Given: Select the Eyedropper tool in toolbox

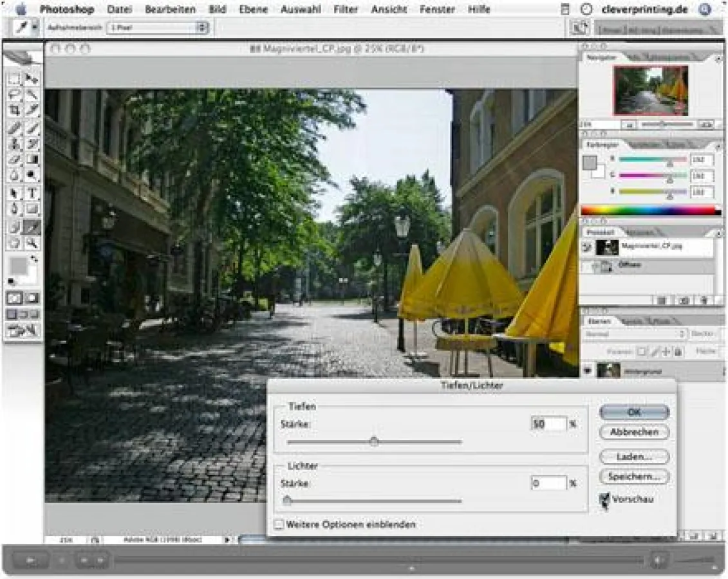Looking at the screenshot, I should [x=32, y=226].
